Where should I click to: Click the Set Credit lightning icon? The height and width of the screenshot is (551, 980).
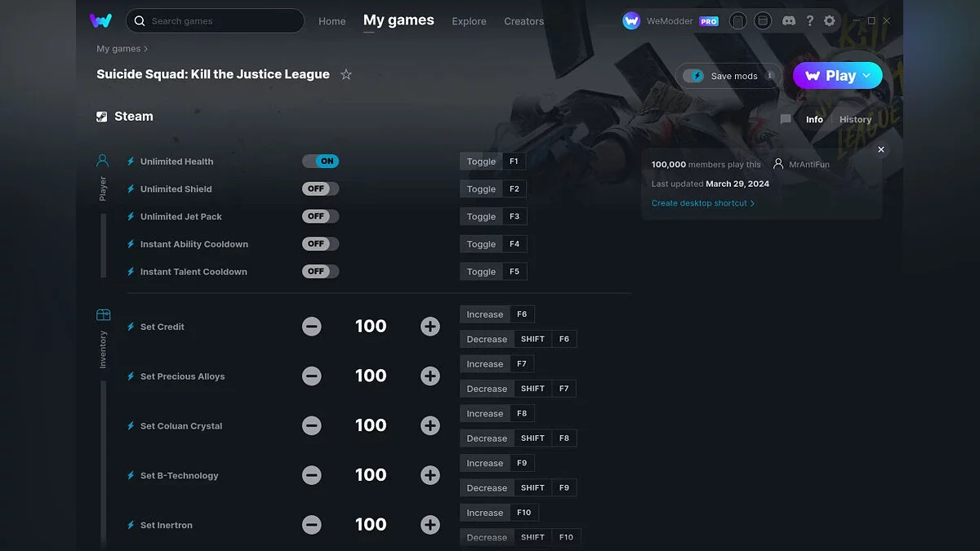coord(131,327)
